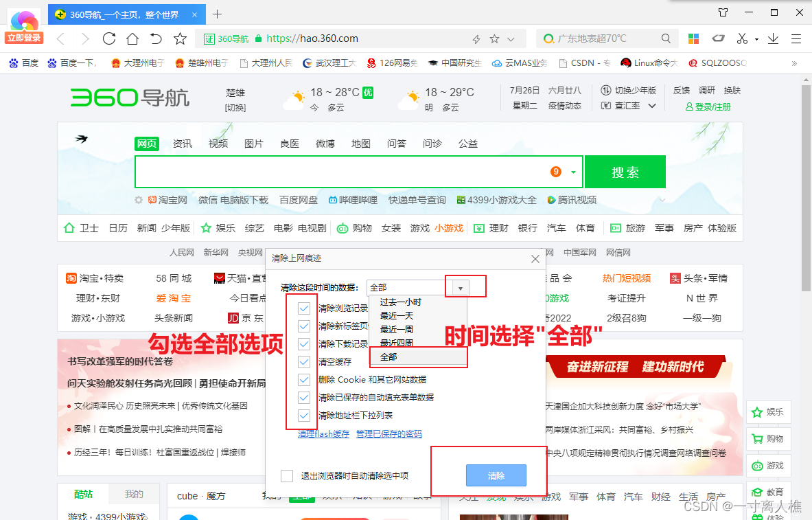Click the game controller extension icon
Viewport: 812px width, 520px height.
pos(718,38)
